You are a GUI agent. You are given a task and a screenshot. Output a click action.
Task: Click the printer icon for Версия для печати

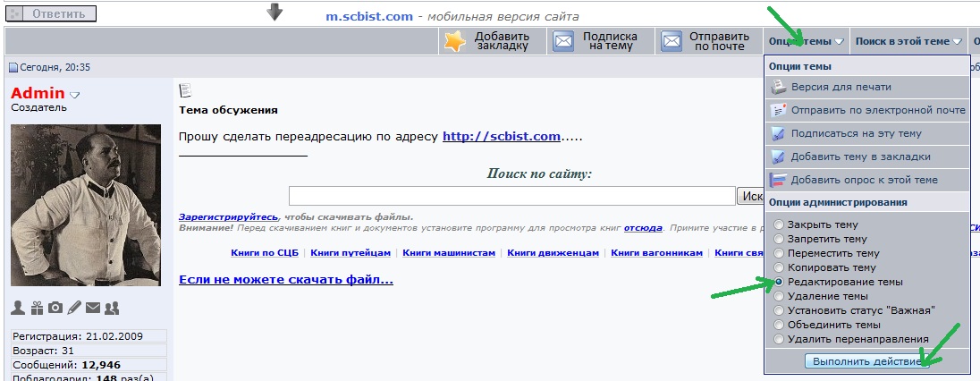point(778,88)
